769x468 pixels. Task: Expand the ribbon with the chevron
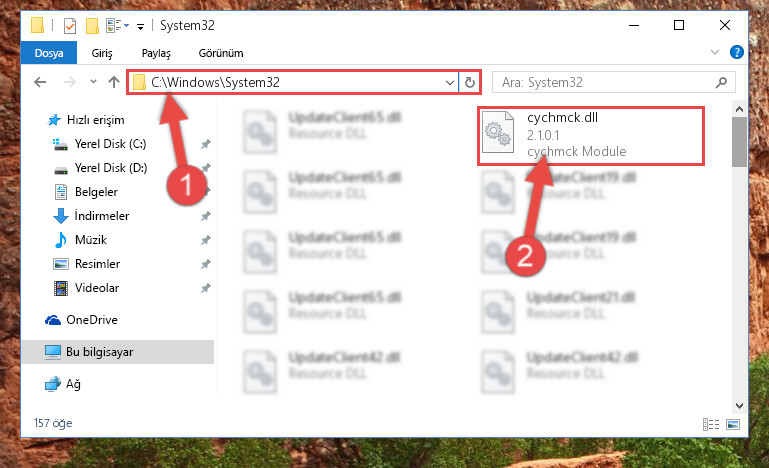715,52
